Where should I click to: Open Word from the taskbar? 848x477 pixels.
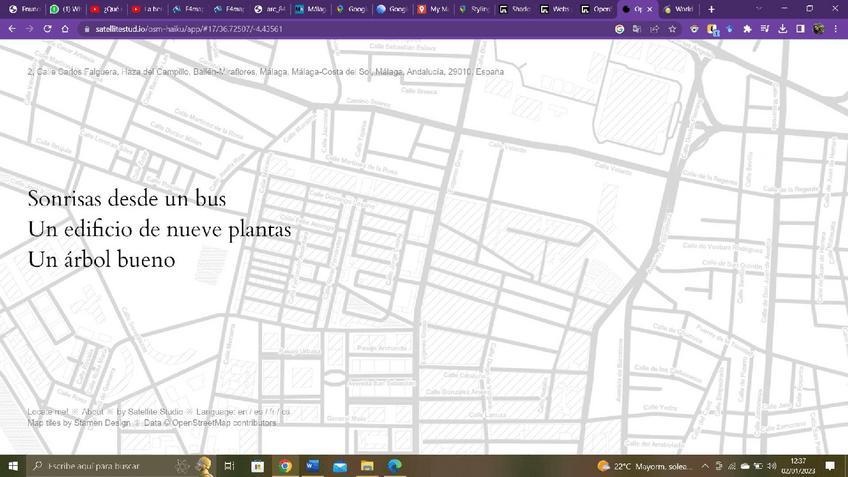311,466
